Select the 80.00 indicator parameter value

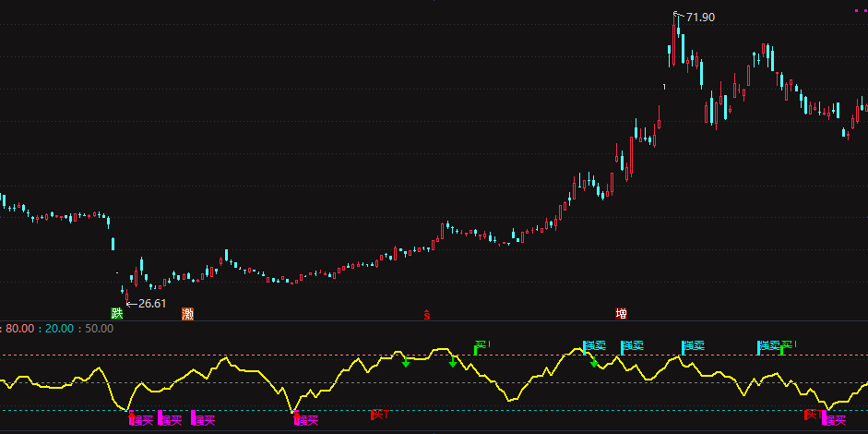20,329
